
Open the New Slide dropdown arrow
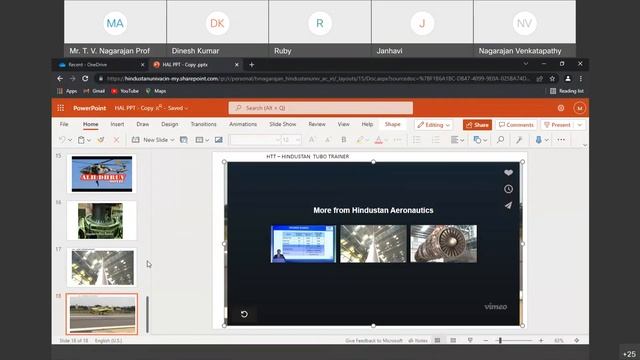[x=172, y=140]
